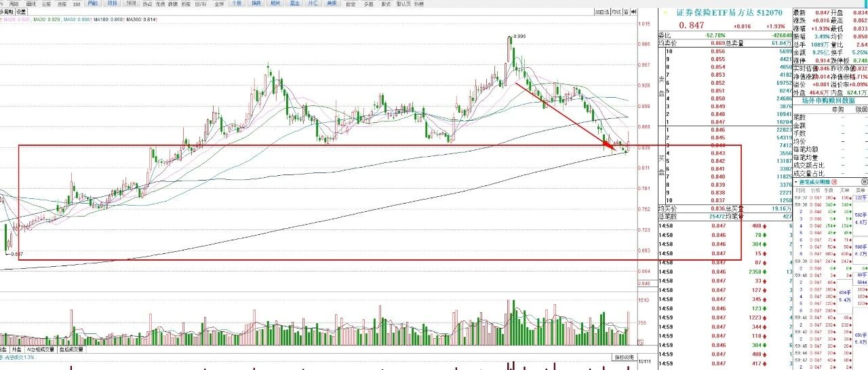Click the 逐笔成交明细 panel header

tap(814, 183)
